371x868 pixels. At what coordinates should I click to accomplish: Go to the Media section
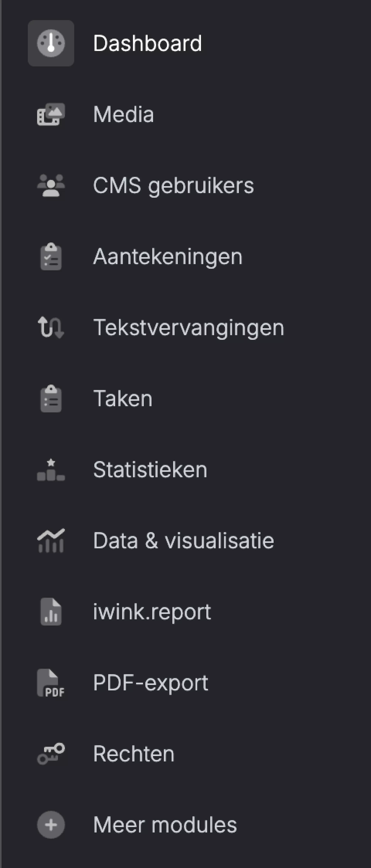point(123,114)
